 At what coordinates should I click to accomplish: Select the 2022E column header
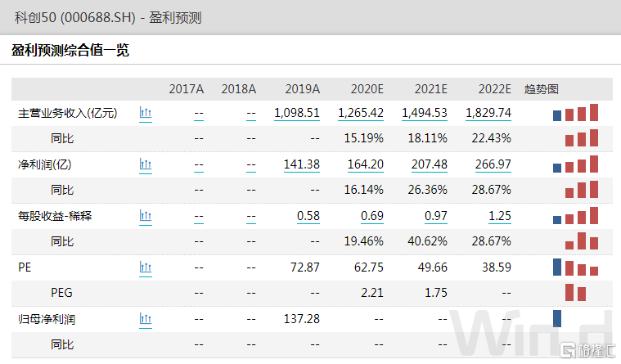tap(494, 89)
